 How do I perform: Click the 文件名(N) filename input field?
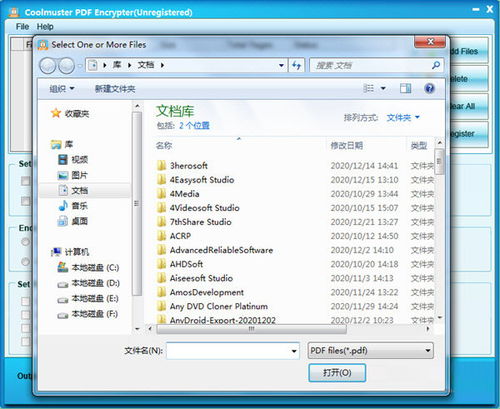pos(233,351)
